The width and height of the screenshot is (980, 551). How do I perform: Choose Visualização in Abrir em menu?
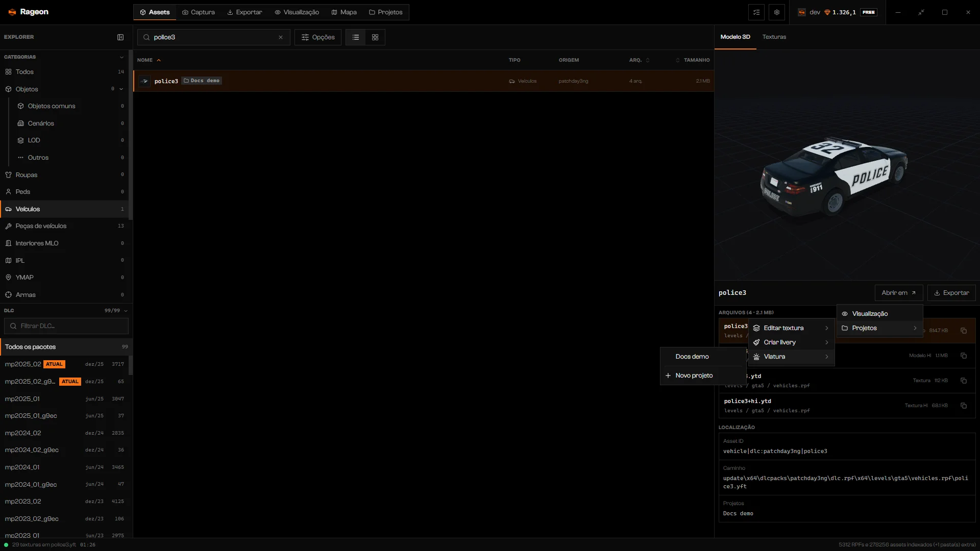click(x=879, y=314)
